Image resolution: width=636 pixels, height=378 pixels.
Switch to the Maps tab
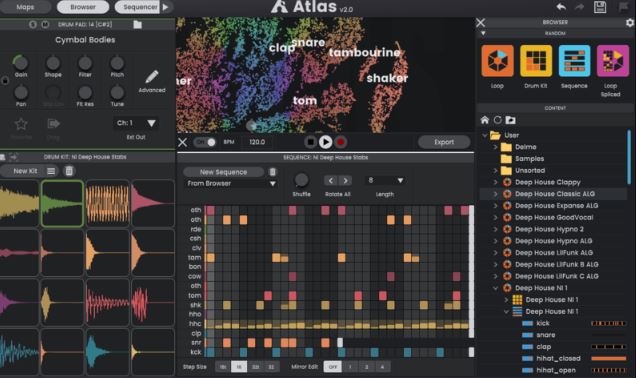click(26, 7)
